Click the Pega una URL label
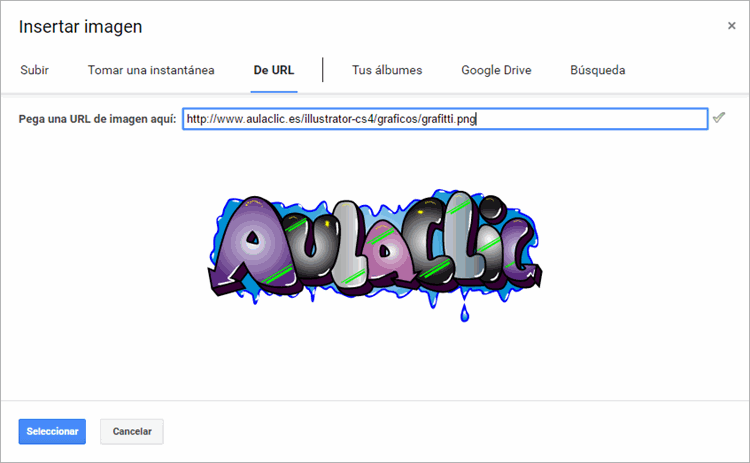 [97, 119]
